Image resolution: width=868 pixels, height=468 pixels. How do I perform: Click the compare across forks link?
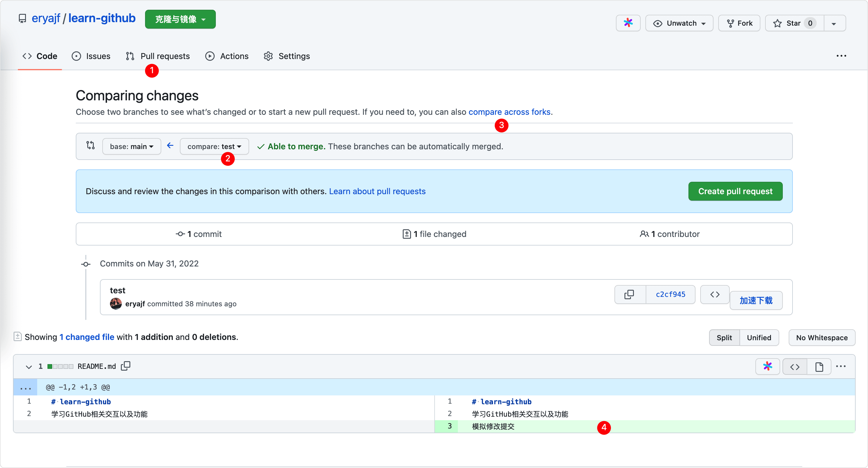click(509, 112)
